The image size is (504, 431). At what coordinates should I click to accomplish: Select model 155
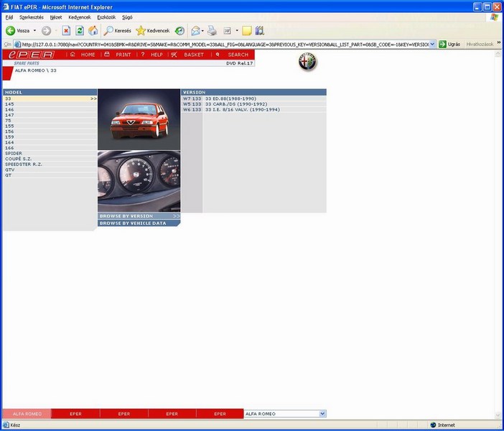(50, 126)
